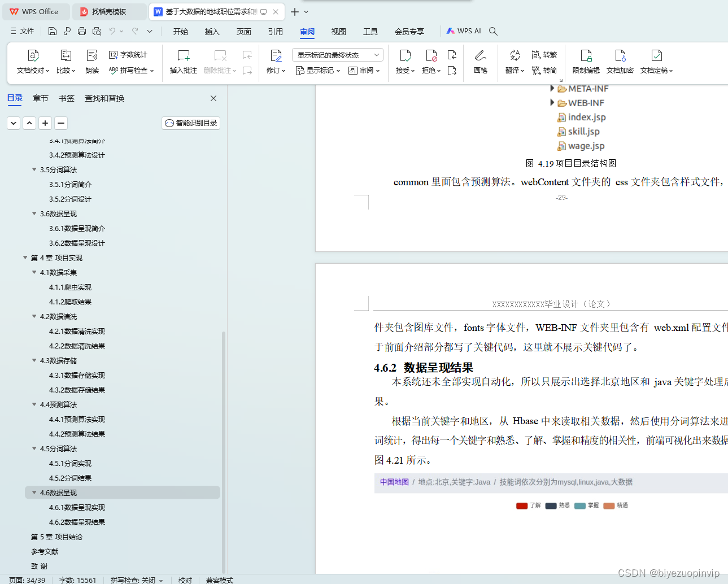This screenshot has width=728, height=584.
Task: Open the 文档校对 proofing tool
Action: (32, 62)
